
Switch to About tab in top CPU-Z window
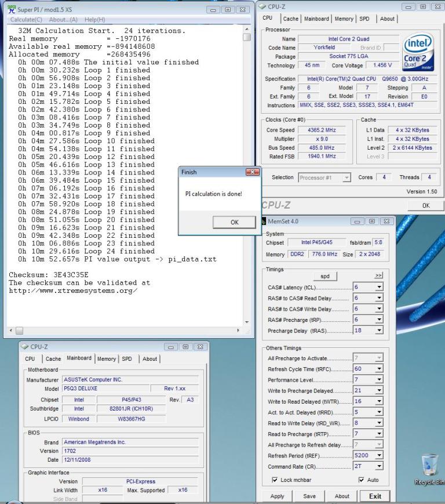[x=387, y=19]
